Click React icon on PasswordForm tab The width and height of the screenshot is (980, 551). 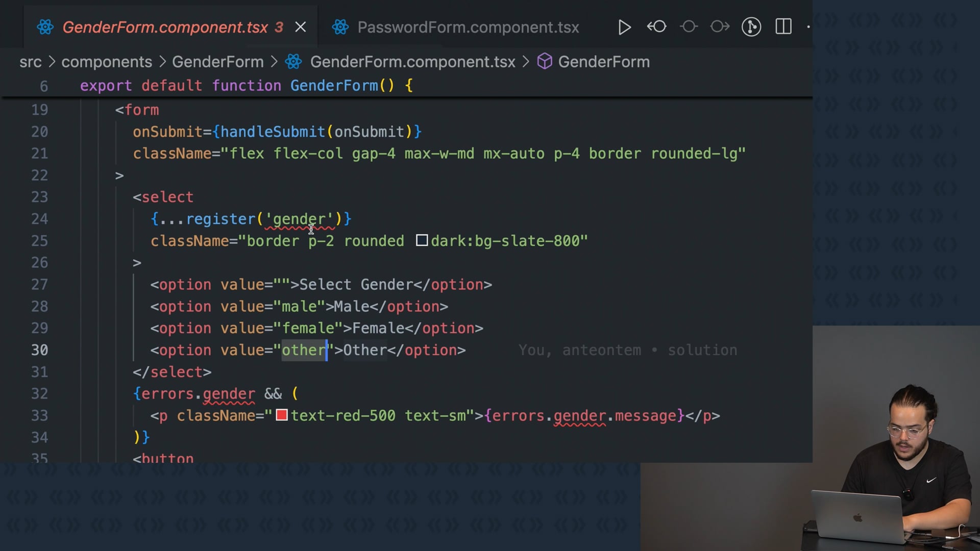340,27
